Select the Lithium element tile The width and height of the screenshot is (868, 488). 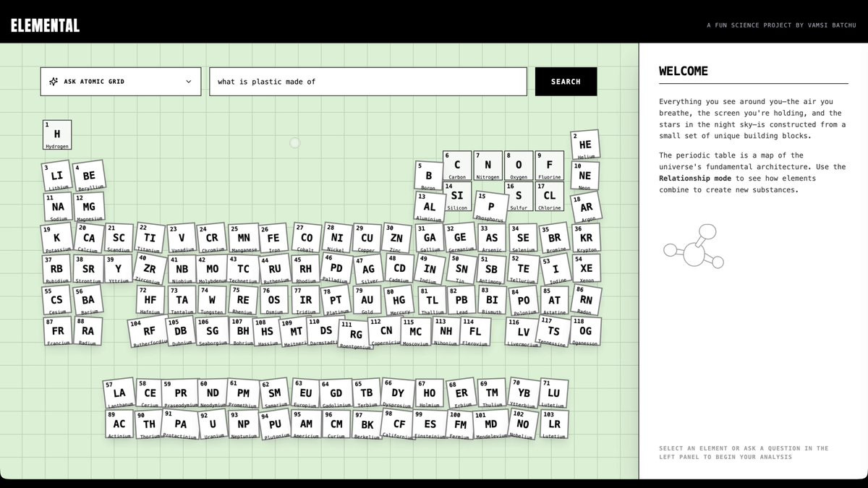[56, 176]
